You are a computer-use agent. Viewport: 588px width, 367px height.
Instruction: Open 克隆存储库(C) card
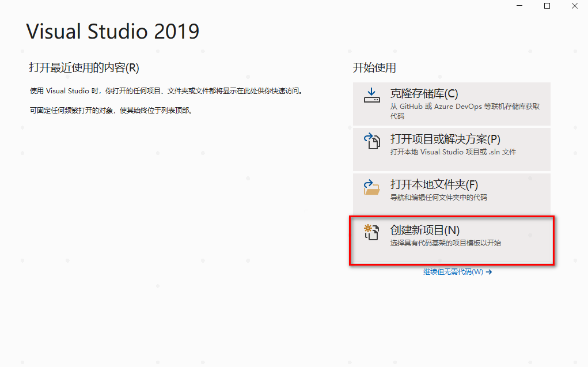pyautogui.click(x=452, y=104)
